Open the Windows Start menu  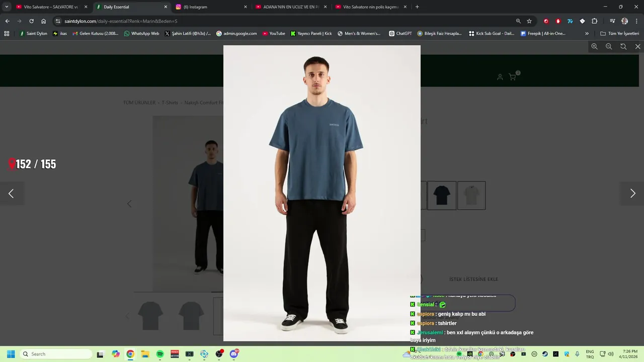click(11, 354)
